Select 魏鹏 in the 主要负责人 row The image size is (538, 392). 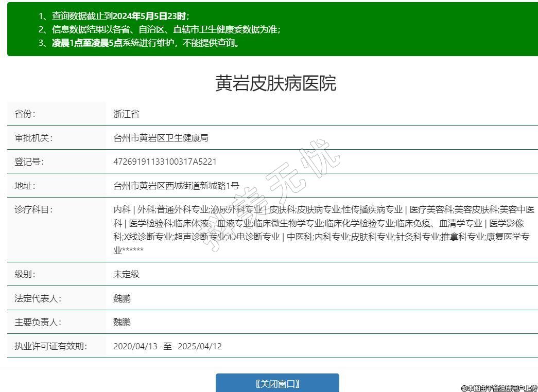pyautogui.click(x=122, y=322)
